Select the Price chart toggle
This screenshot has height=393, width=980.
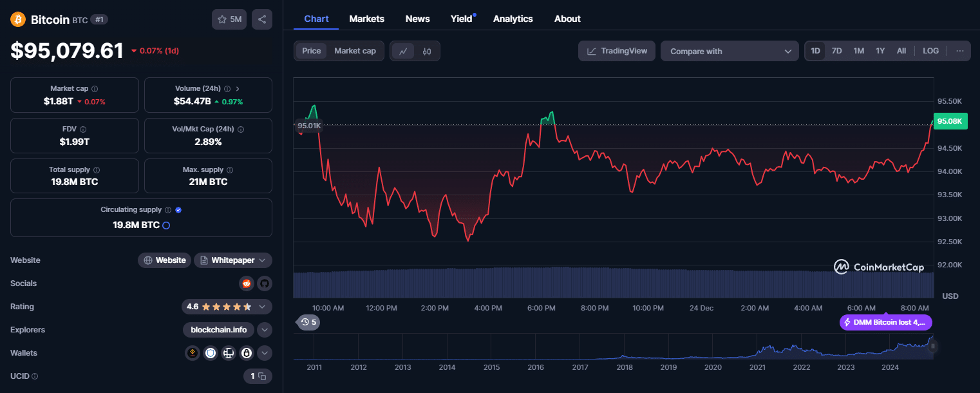(x=312, y=51)
